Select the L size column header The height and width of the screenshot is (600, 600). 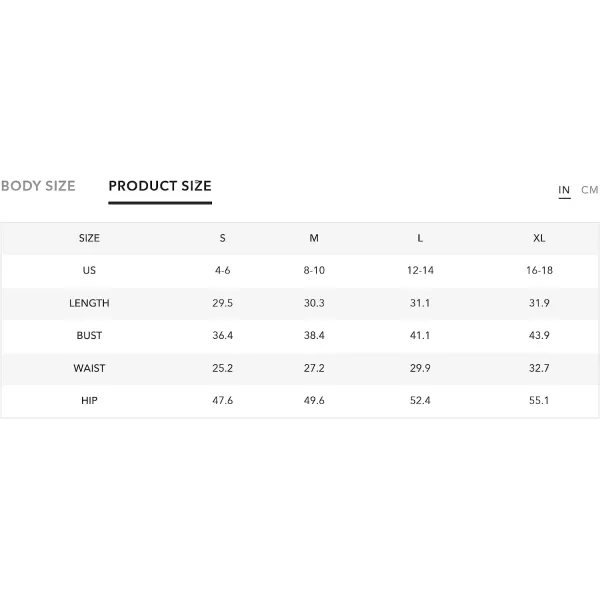coord(420,238)
